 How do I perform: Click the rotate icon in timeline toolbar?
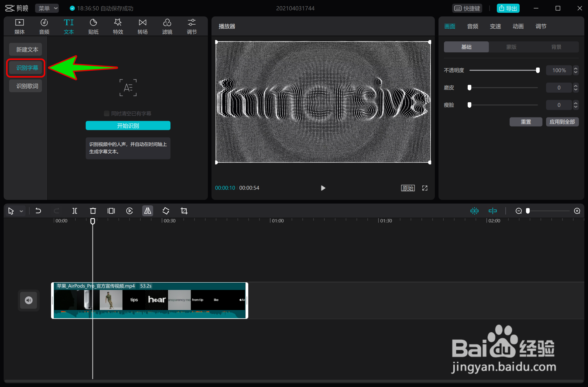(x=166, y=211)
